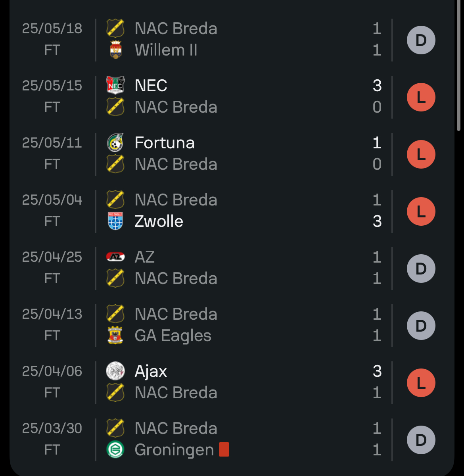Click the D draw badge for Willem II match
464x476 pixels.
click(x=421, y=40)
